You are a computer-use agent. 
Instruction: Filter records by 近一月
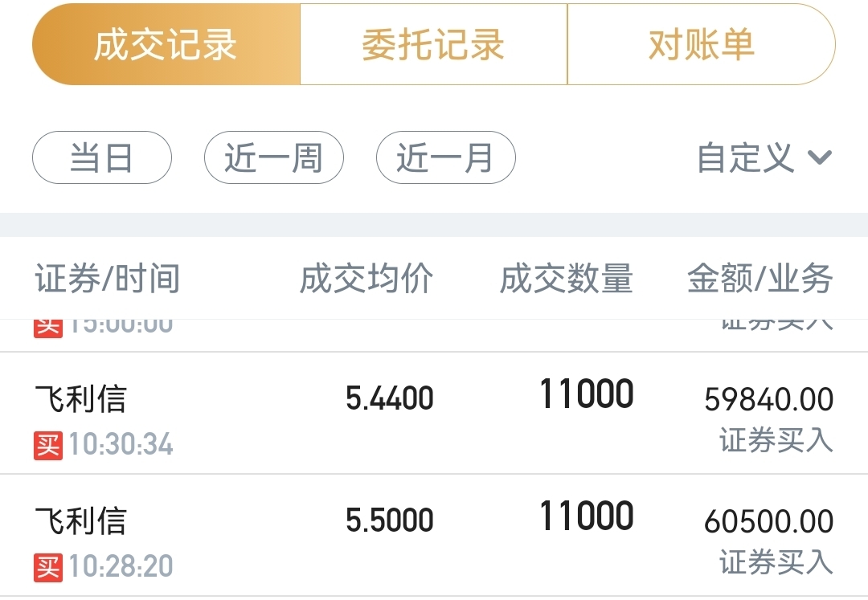(x=445, y=157)
